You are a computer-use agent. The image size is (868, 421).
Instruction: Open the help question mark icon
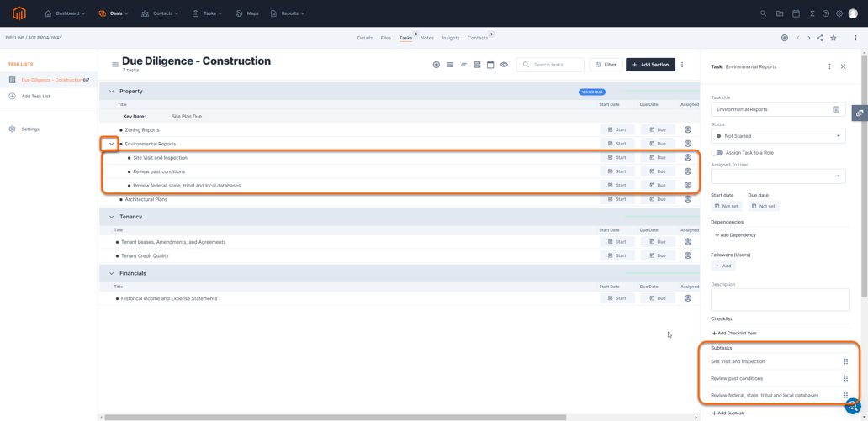coord(826,13)
